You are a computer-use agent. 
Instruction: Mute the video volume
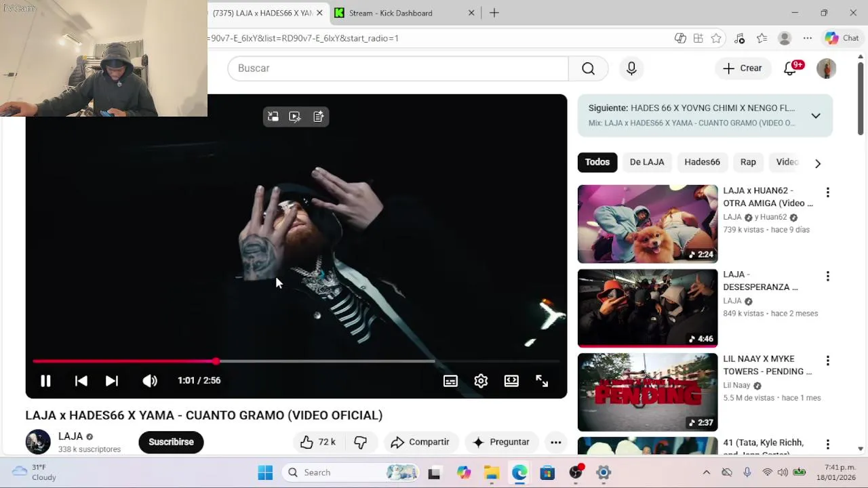(150, 381)
